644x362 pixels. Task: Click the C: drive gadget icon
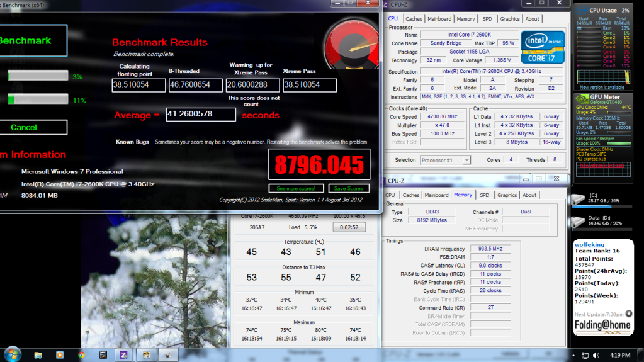pos(579,198)
